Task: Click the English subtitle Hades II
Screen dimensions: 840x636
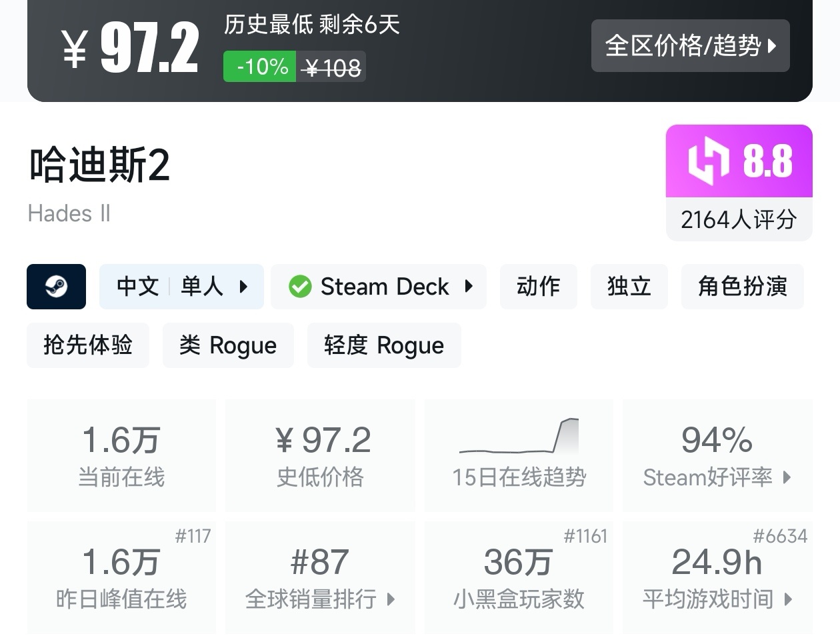Action: 69,213
